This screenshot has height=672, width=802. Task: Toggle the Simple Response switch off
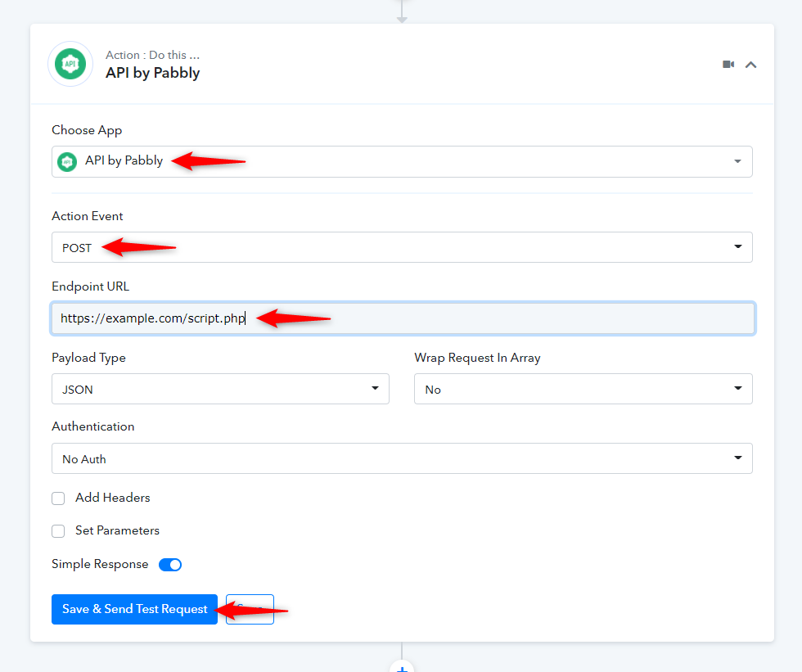(170, 565)
